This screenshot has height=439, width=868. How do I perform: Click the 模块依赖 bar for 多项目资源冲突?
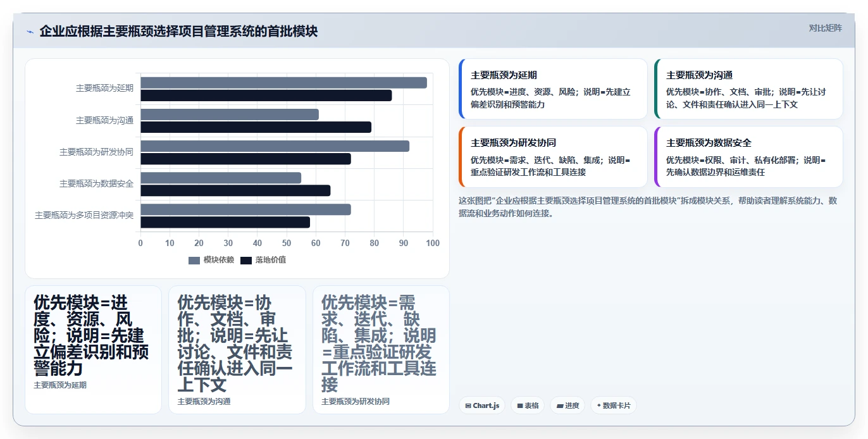point(245,209)
